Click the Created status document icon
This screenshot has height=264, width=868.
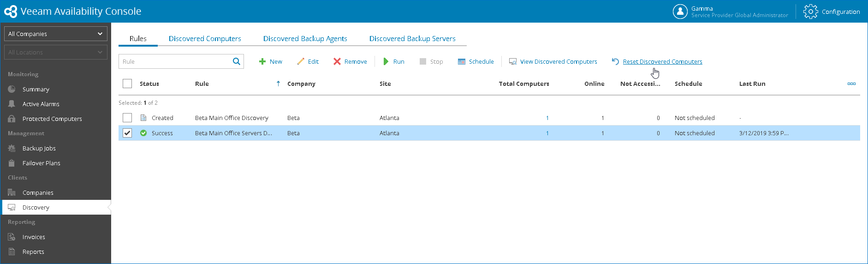tap(143, 118)
